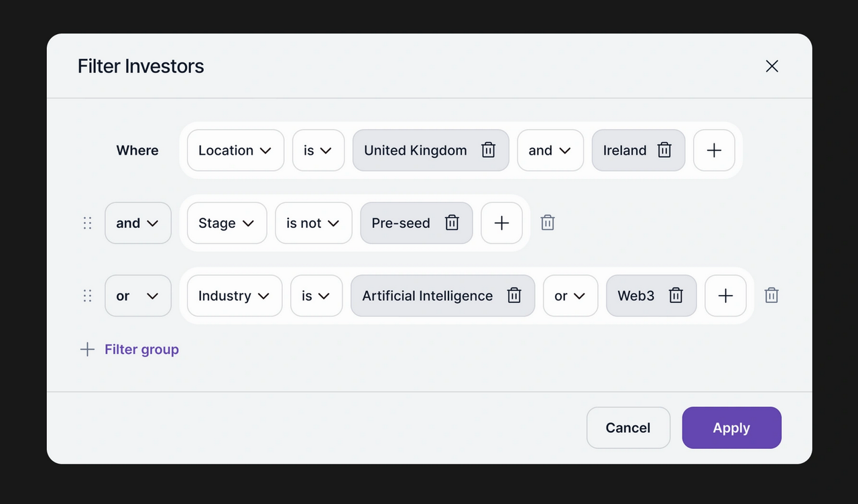This screenshot has width=858, height=504.
Task: Add another value to Location filter
Action: tap(714, 150)
